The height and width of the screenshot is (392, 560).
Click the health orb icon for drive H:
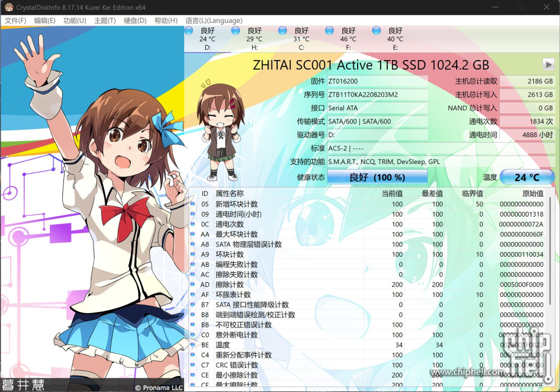pyautogui.click(x=234, y=30)
